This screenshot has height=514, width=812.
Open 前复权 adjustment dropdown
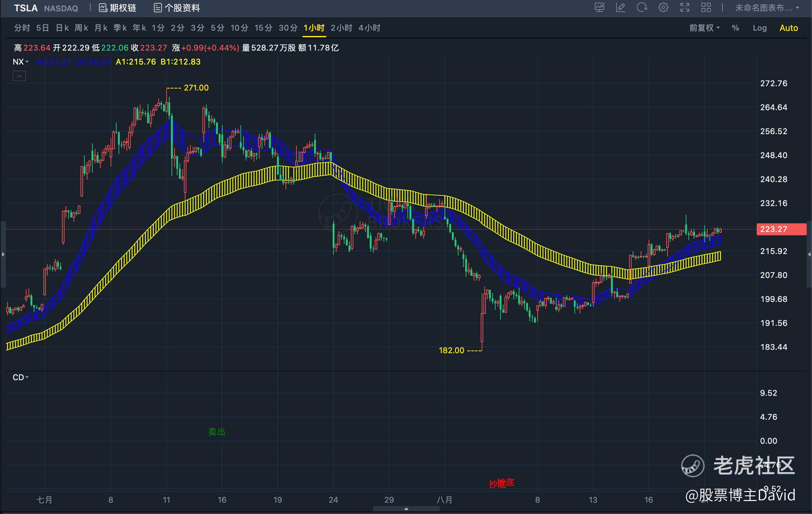[x=704, y=28]
